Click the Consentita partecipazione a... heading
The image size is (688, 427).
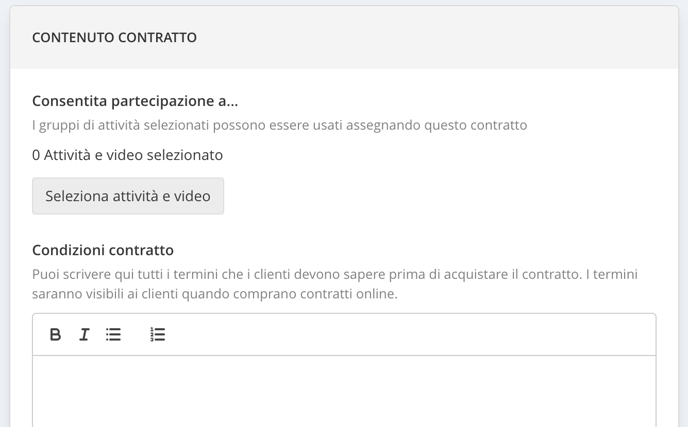135,101
